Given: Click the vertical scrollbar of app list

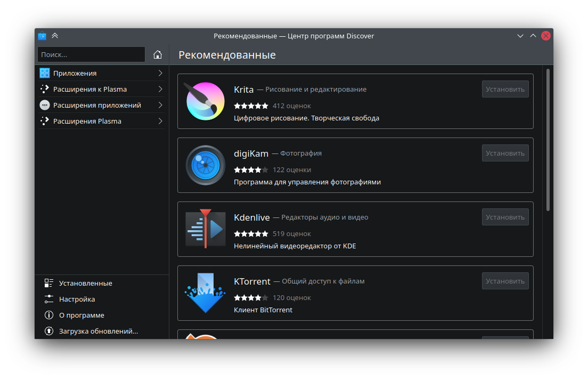Looking at the screenshot, I should point(548,140).
